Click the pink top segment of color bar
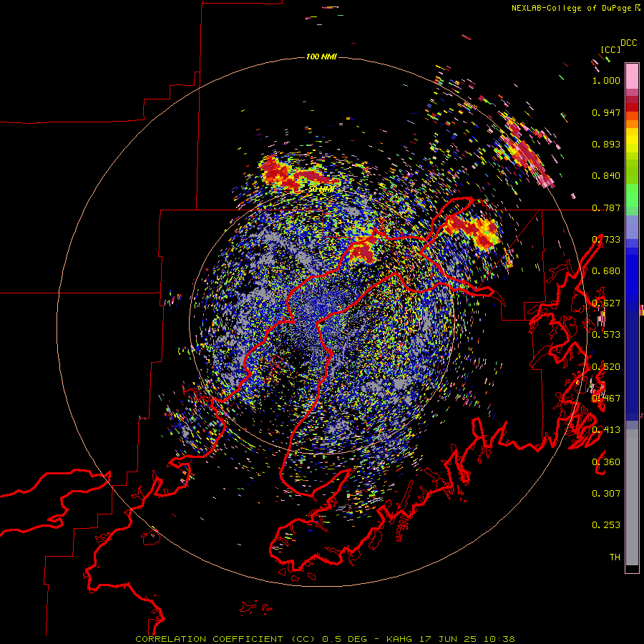The height and width of the screenshot is (644, 644). tap(632, 76)
